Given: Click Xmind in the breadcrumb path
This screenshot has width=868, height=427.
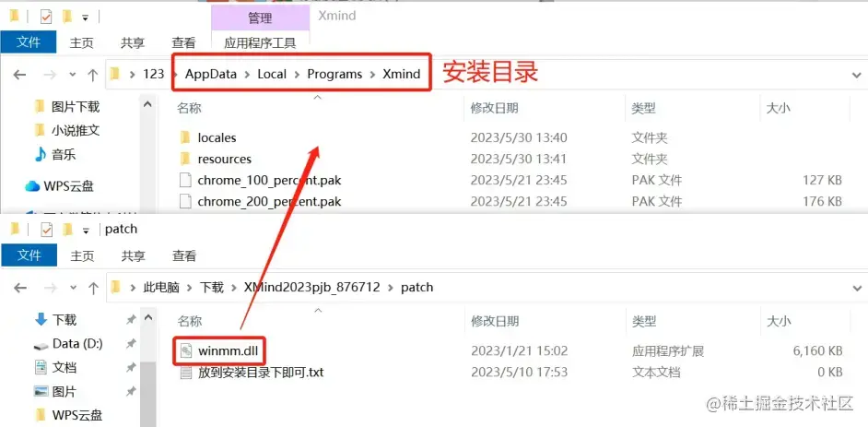Looking at the screenshot, I should (x=402, y=74).
